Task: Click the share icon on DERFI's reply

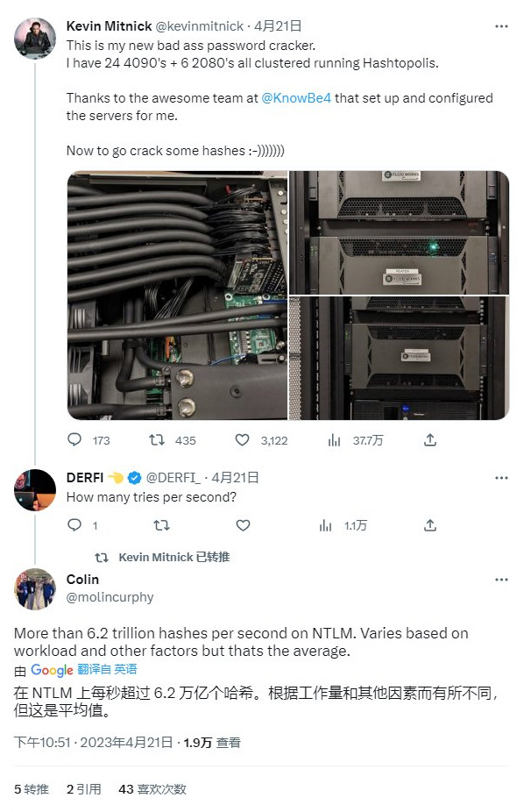Action: click(x=429, y=525)
